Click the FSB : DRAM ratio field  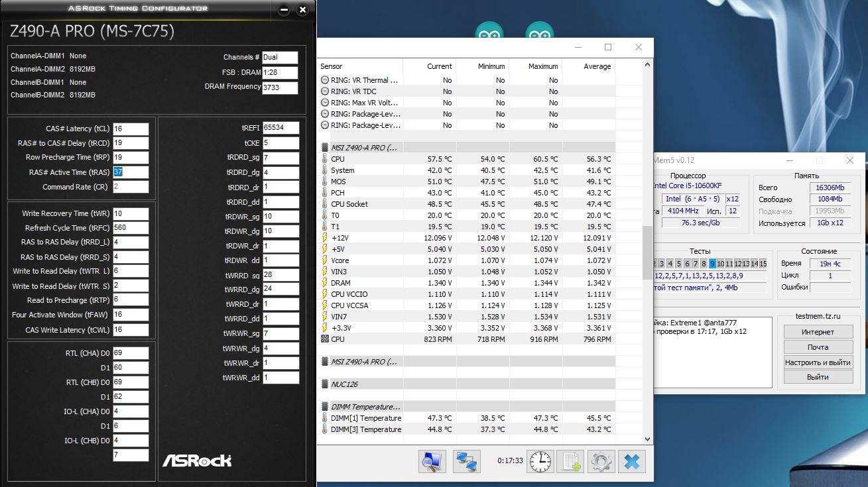pyautogui.click(x=280, y=72)
